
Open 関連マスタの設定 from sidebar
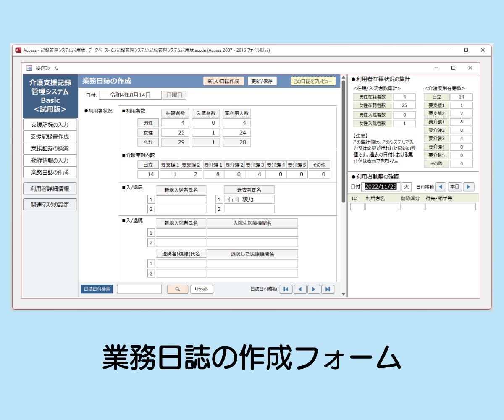coord(50,205)
